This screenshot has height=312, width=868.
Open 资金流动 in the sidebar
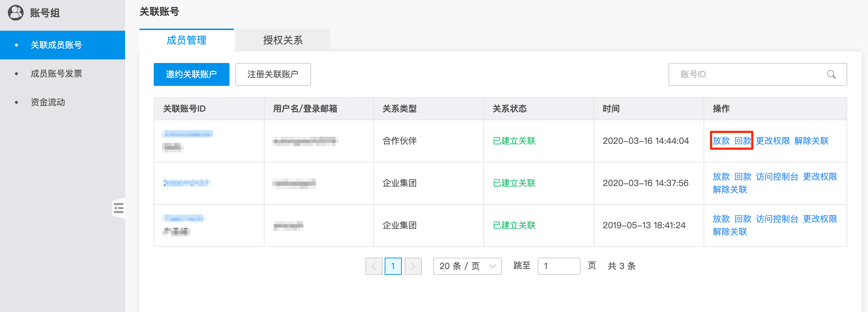point(48,102)
